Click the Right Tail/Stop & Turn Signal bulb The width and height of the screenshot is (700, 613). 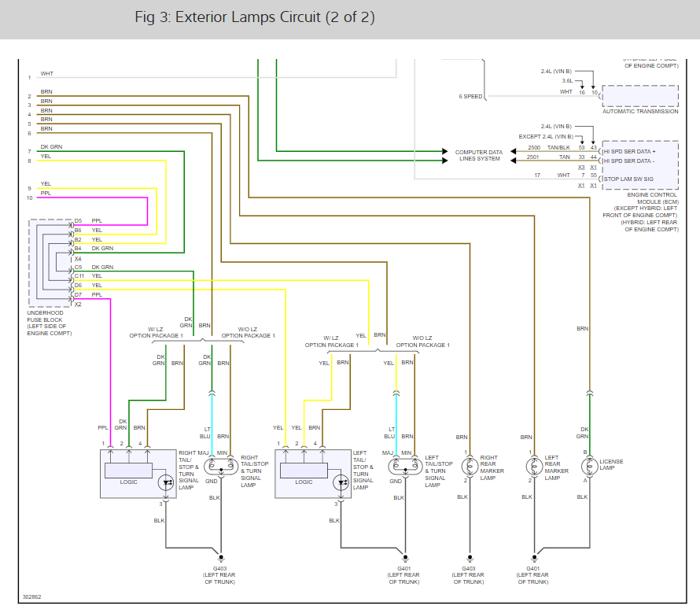pyautogui.click(x=221, y=467)
